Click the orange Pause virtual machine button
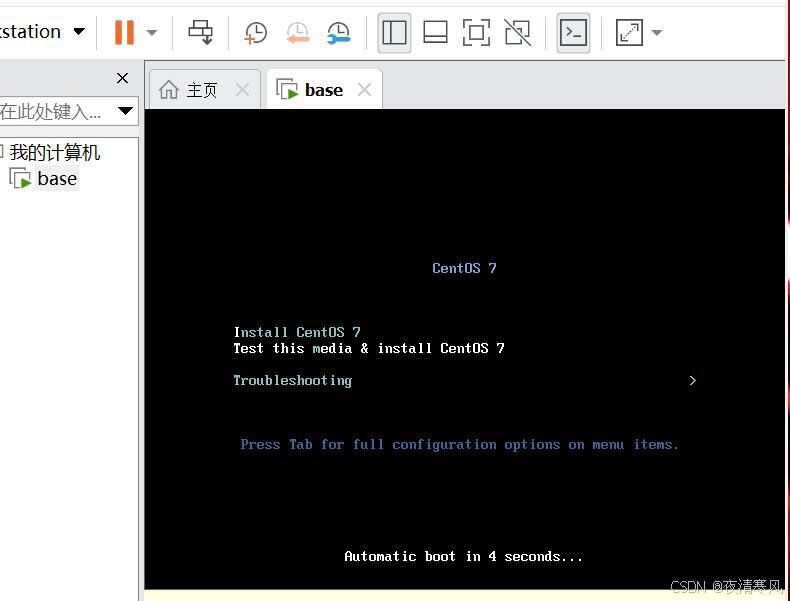Screen dimensions: 790x601 (x=124, y=32)
